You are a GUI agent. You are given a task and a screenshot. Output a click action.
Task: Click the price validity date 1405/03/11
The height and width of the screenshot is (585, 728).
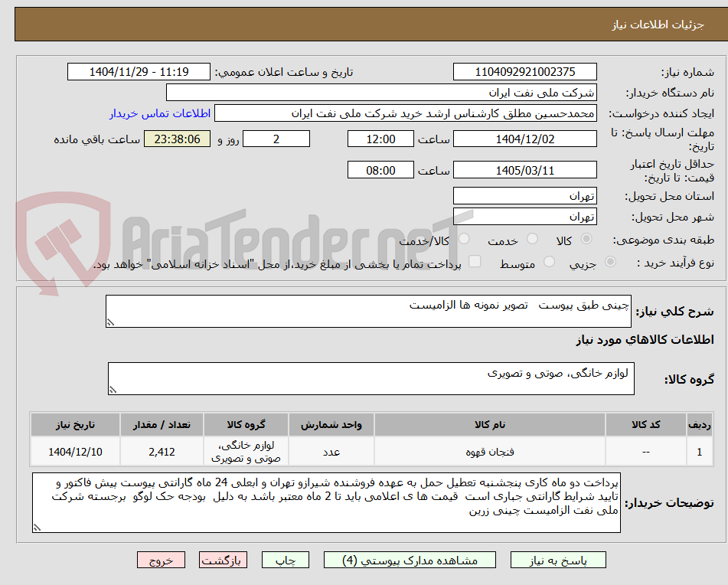[x=524, y=170]
